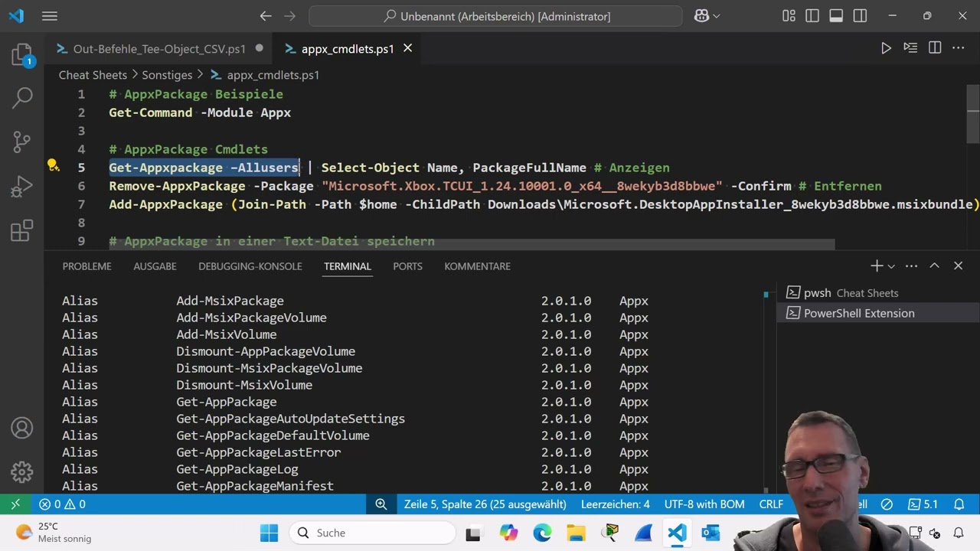Click the zoom magnifier in status bar
The image size is (980, 551).
(x=381, y=504)
